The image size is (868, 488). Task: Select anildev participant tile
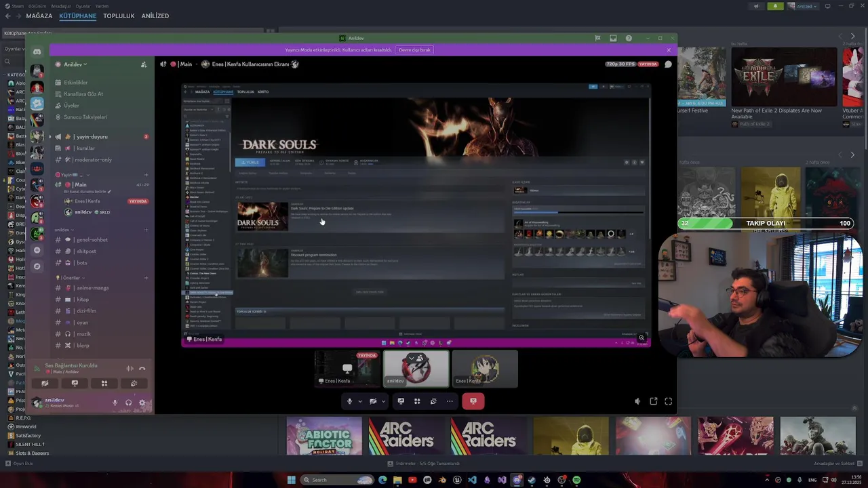coord(416,369)
